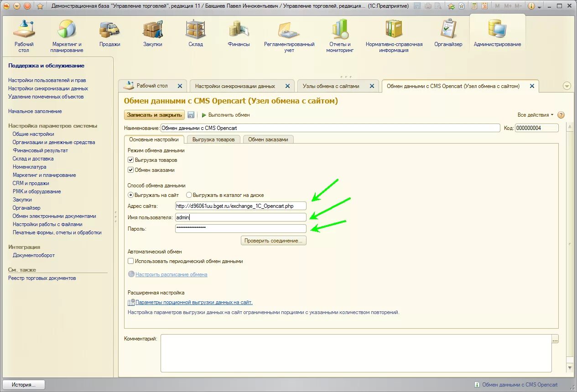The image size is (577, 392).
Task: Click the Комментарий text area
Action: [356, 353]
